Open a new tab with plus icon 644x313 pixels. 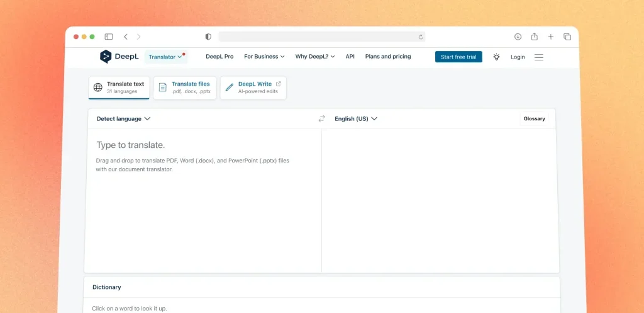click(551, 37)
